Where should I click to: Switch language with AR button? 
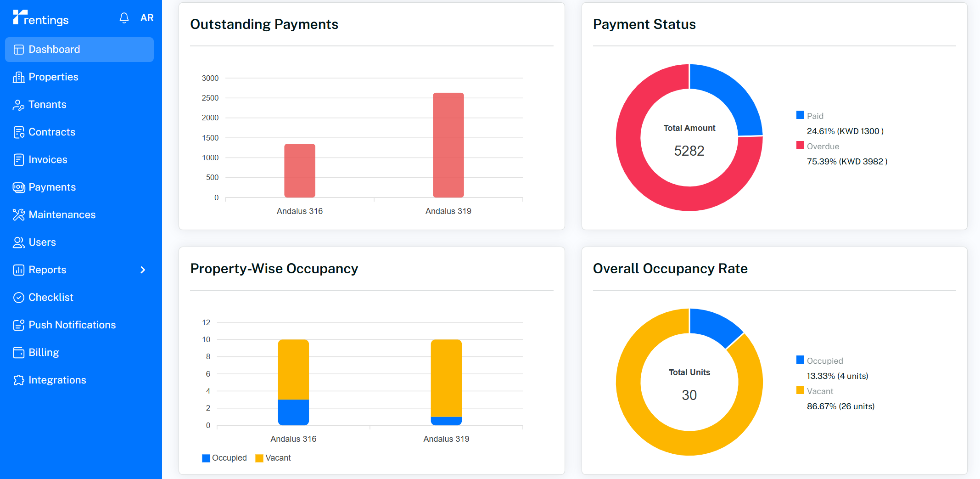(147, 18)
